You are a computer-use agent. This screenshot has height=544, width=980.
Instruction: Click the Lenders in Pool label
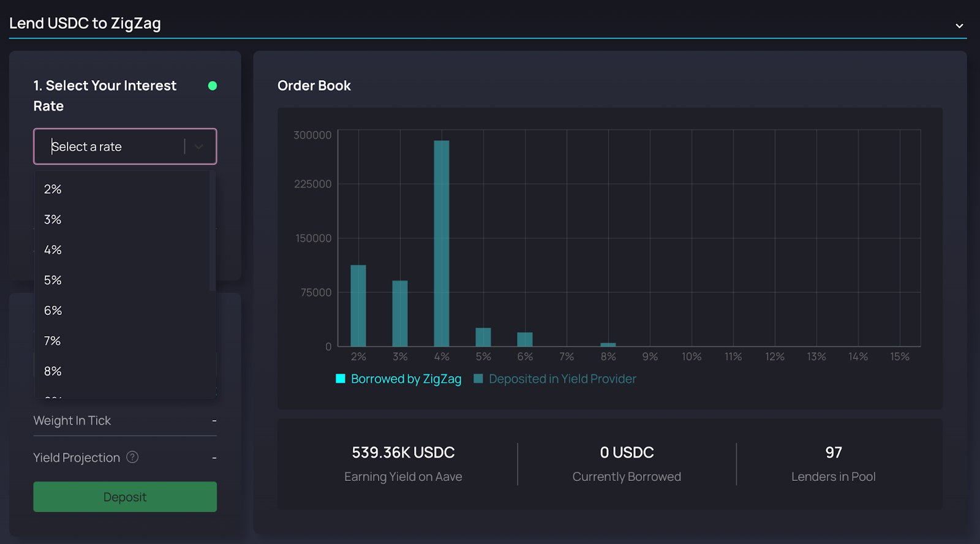(x=834, y=477)
